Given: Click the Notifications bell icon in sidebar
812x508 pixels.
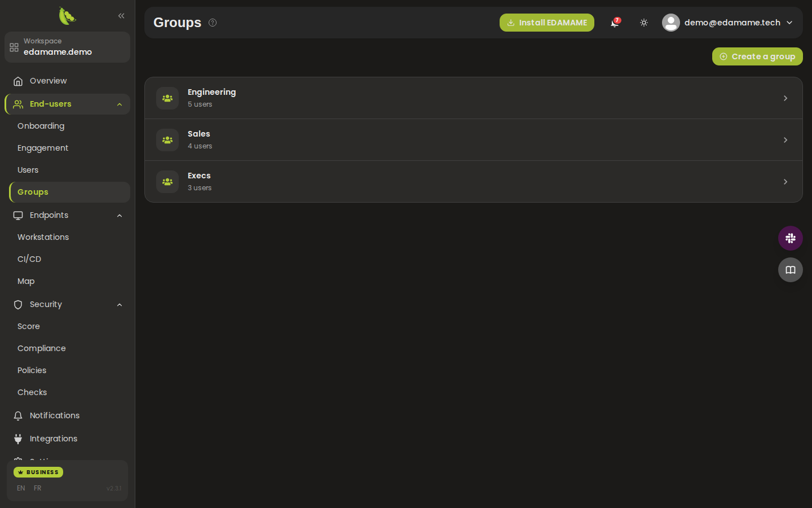Looking at the screenshot, I should (x=18, y=416).
